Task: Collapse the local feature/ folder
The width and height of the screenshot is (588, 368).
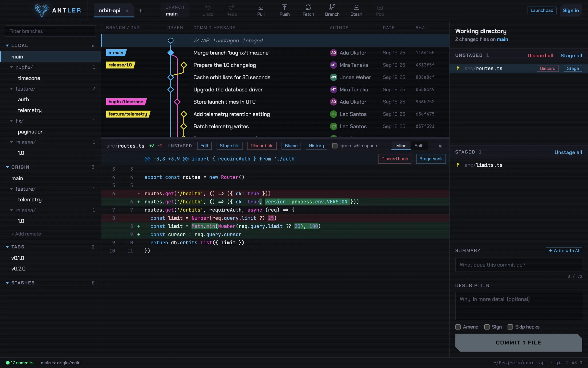Action: pyautogui.click(x=11, y=89)
